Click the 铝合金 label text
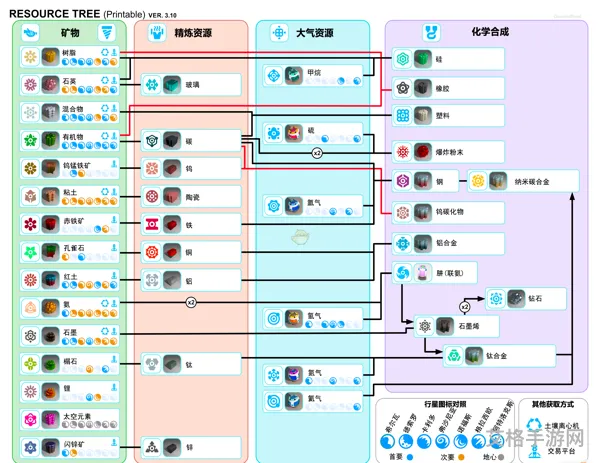 pos(446,243)
